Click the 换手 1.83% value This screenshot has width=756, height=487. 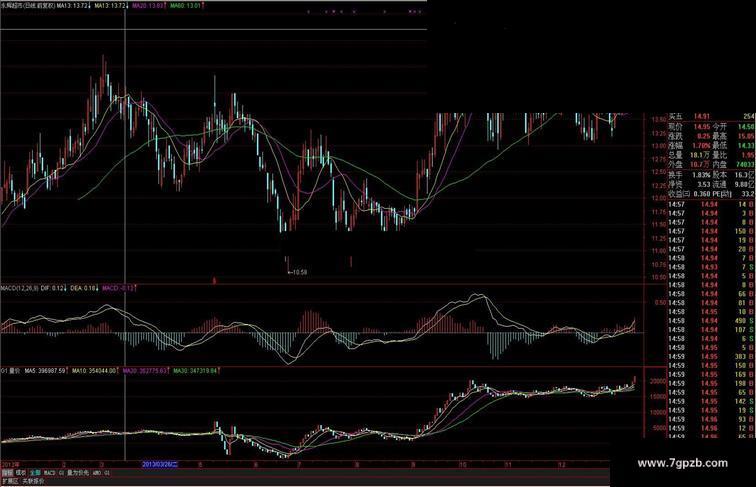[x=701, y=175]
